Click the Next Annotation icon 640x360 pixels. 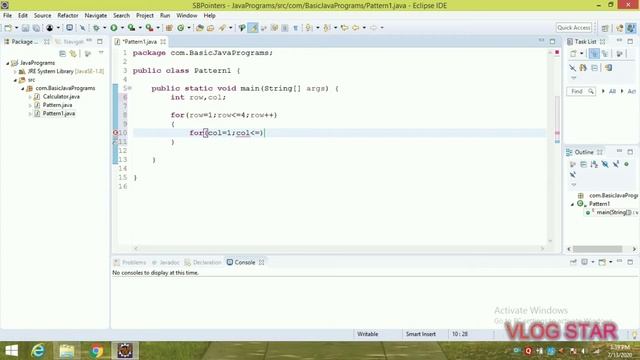[309, 28]
